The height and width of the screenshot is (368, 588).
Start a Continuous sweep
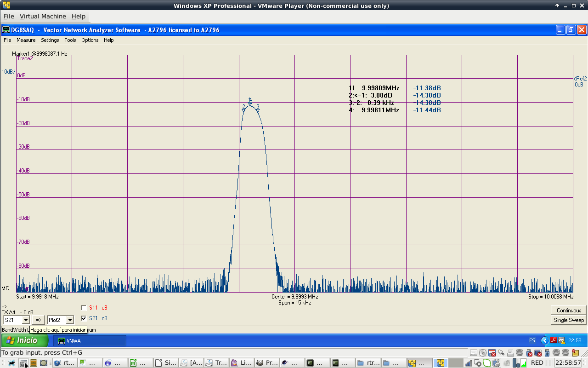coord(569,310)
